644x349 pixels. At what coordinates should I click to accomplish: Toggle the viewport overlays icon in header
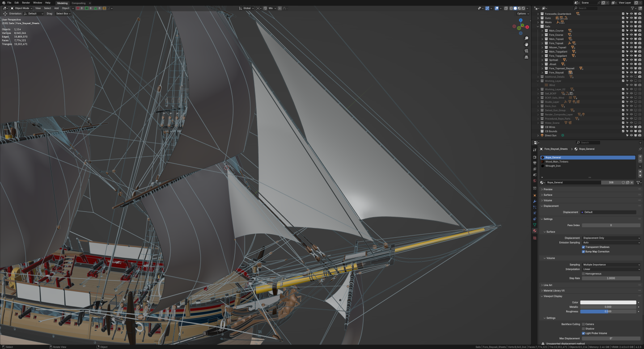click(497, 8)
